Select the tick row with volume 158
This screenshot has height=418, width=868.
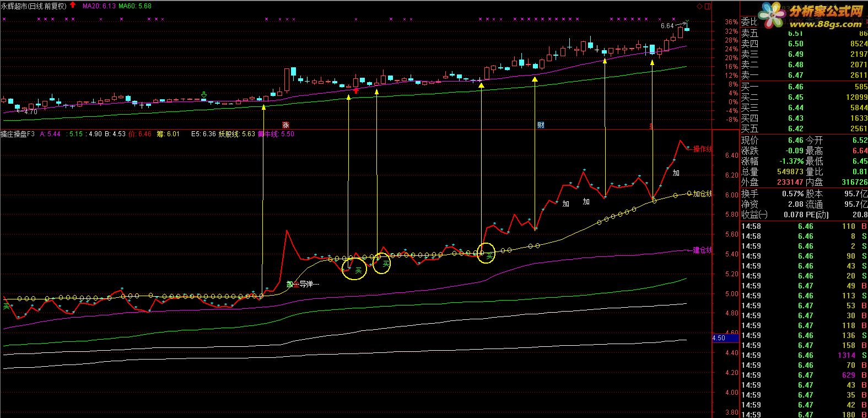804,345
